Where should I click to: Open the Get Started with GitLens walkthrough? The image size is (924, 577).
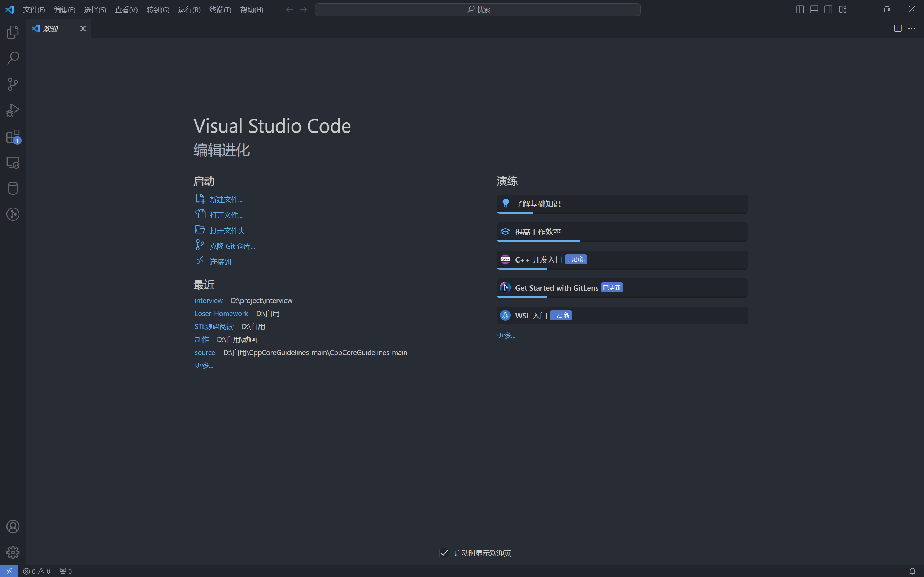tap(622, 288)
